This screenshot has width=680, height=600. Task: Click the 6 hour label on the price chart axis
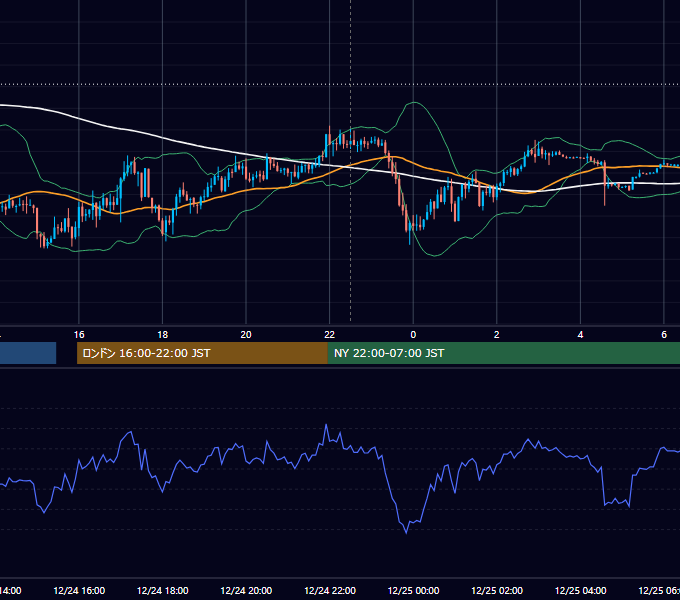pos(664,335)
